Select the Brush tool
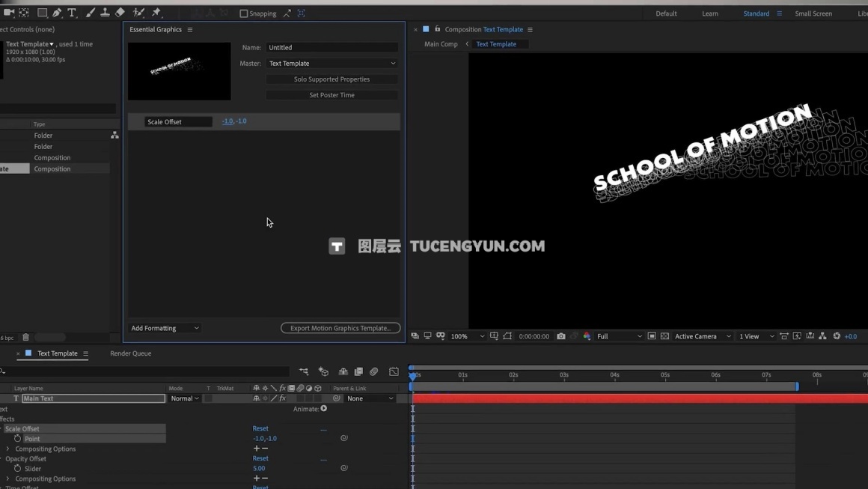 click(x=91, y=12)
